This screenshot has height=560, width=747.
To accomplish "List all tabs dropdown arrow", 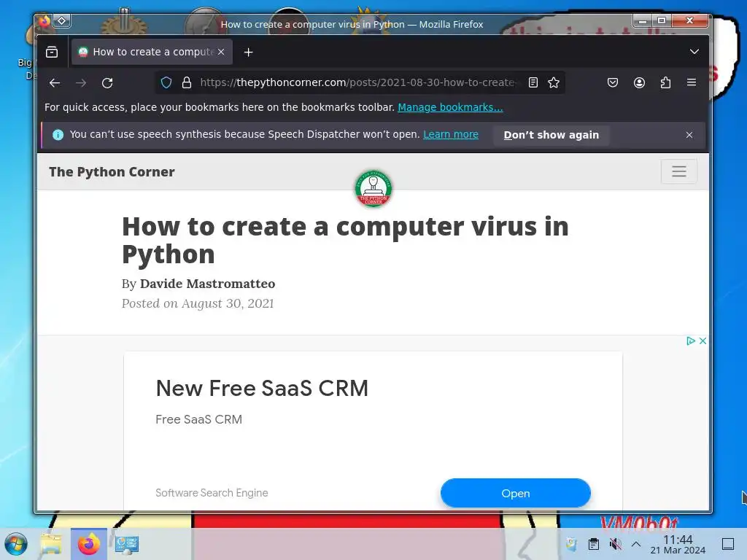I will [x=694, y=52].
